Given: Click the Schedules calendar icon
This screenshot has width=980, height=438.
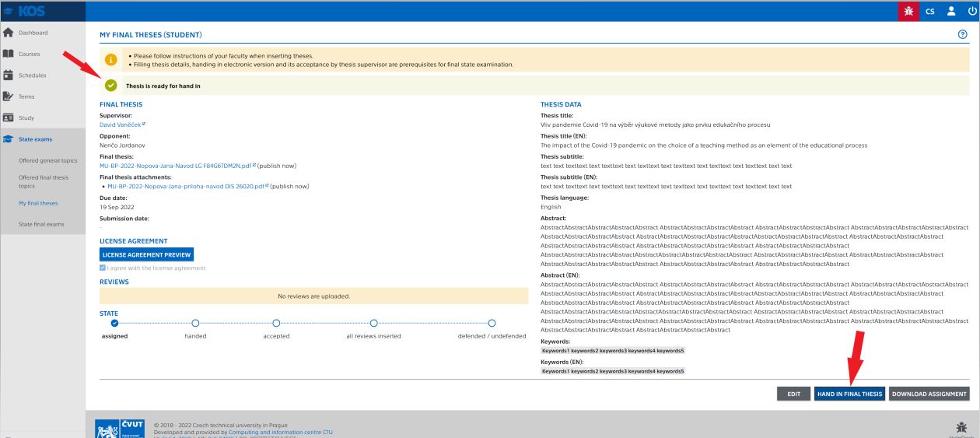Looking at the screenshot, I should [x=9, y=75].
